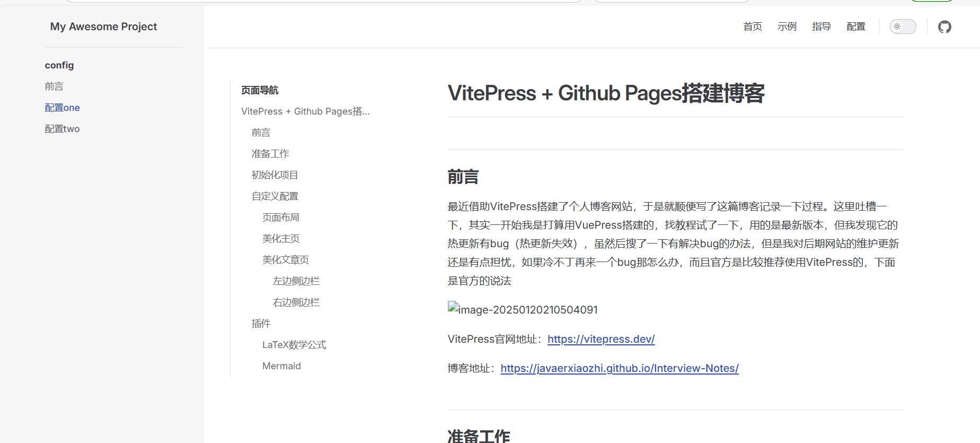Screen dimensions: 980x443
Task: Jump to 美化主页 in page outline
Action: pyautogui.click(x=281, y=239)
